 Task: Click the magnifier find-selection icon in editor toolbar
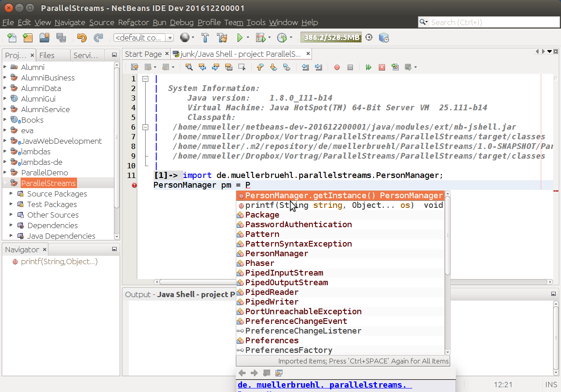coord(189,67)
